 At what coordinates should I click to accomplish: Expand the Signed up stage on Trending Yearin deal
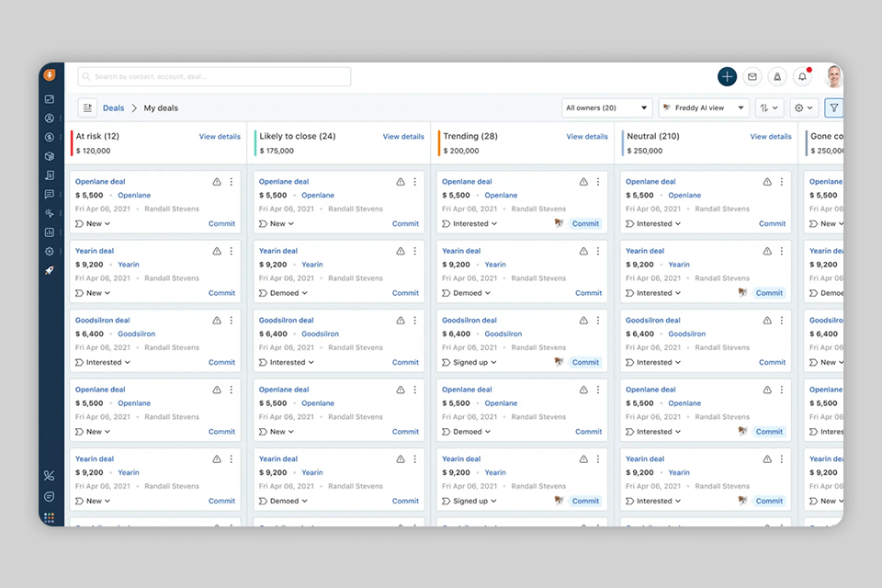[469, 501]
